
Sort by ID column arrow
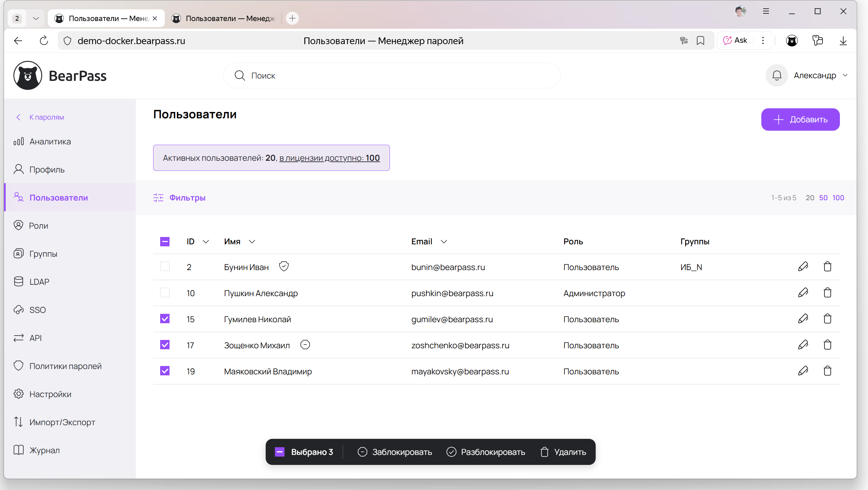pos(206,241)
